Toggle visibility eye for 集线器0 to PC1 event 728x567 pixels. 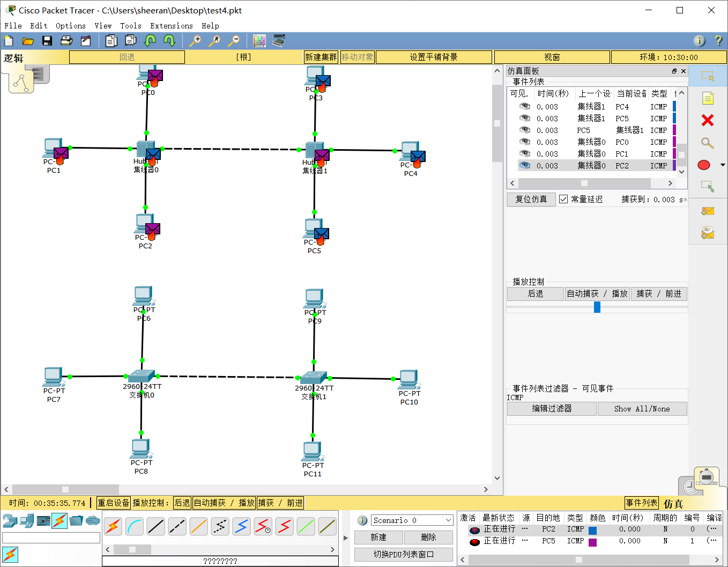tap(525, 153)
